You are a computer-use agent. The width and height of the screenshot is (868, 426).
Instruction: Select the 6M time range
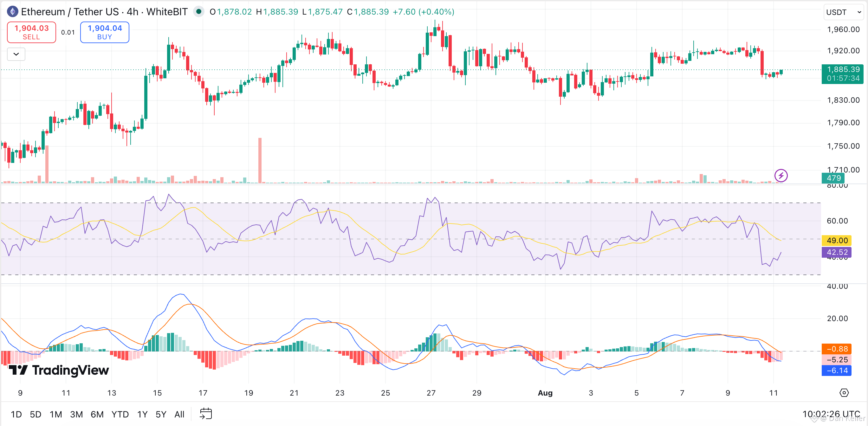(97, 414)
